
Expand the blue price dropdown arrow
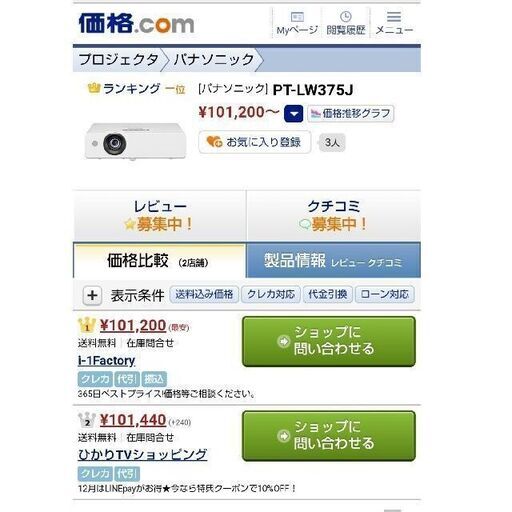coord(293,114)
